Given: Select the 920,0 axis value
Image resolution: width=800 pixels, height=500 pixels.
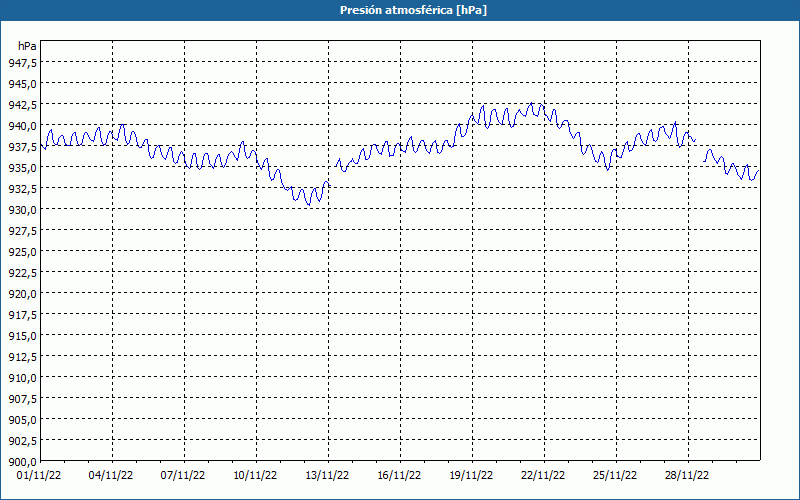Looking at the screenshot, I should tap(22, 294).
